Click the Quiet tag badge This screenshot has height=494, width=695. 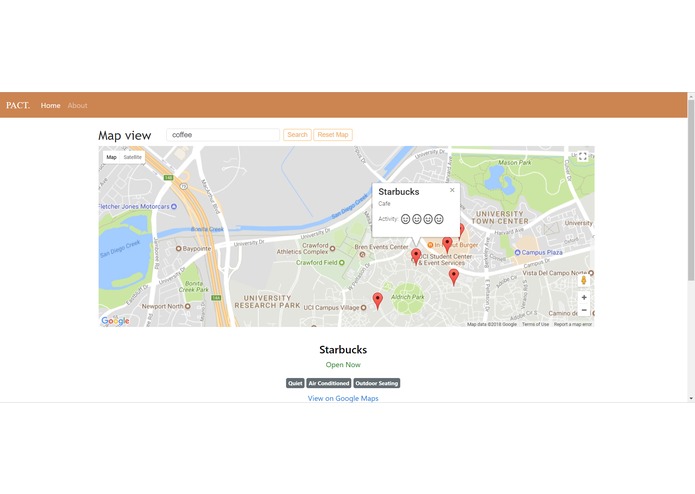pyautogui.click(x=295, y=383)
